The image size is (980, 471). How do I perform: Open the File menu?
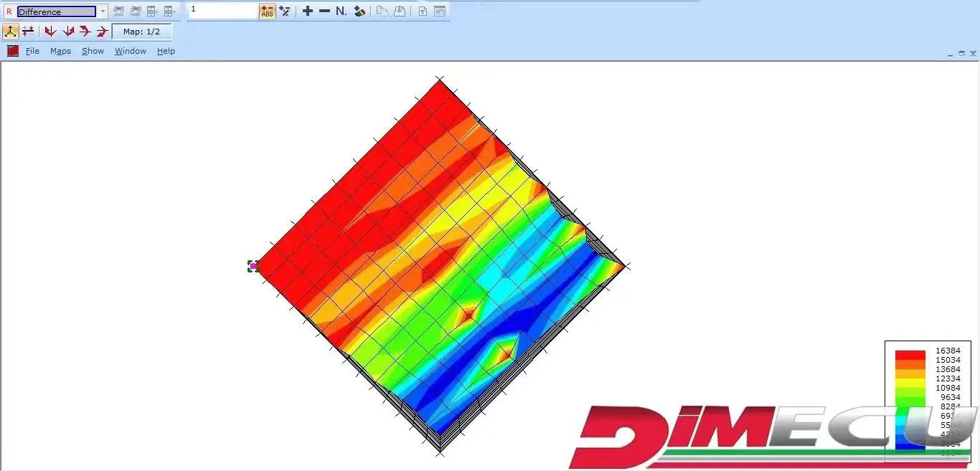pyautogui.click(x=32, y=51)
